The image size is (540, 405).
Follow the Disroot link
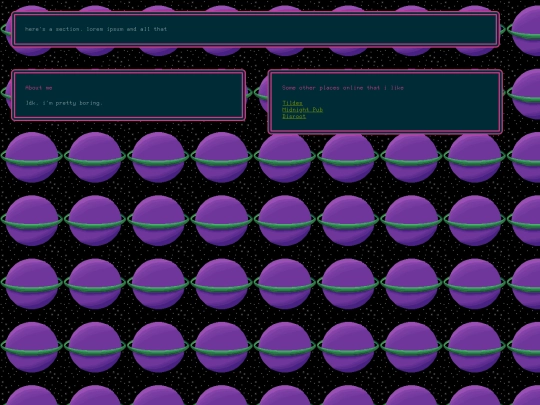pyautogui.click(x=294, y=116)
